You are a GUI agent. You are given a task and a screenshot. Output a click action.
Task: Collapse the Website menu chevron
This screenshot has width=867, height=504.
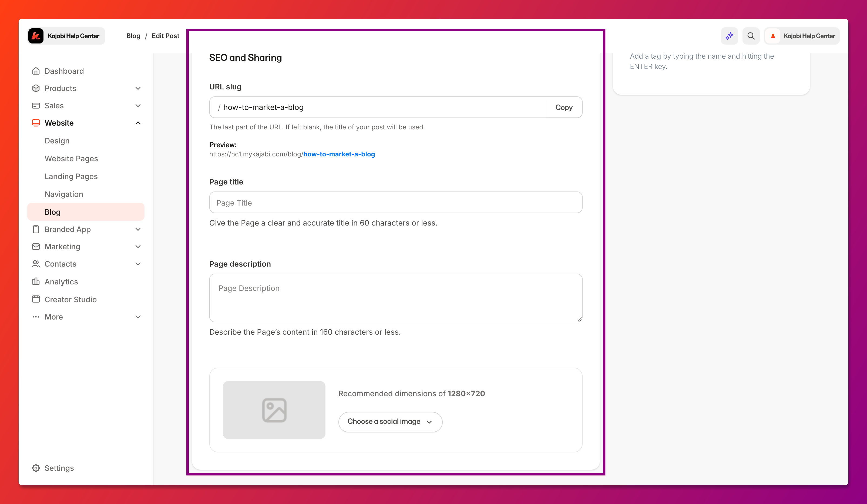tap(138, 123)
